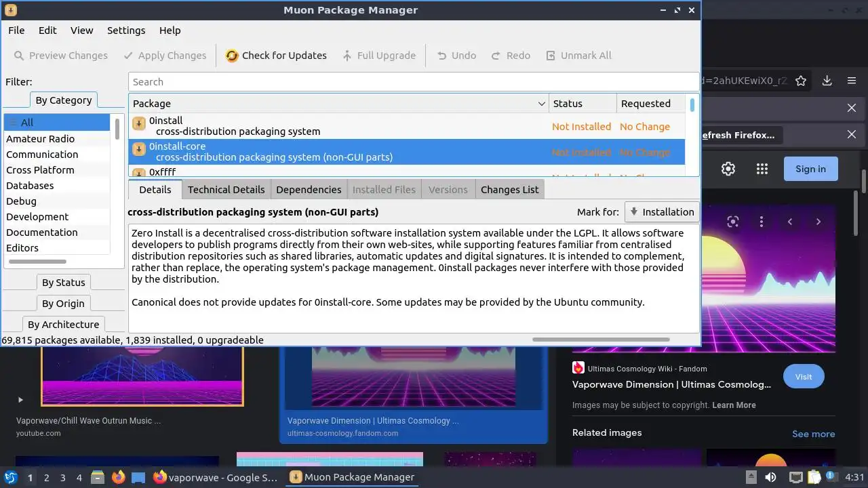Click the network tray icon
The image size is (868, 488).
click(x=796, y=477)
